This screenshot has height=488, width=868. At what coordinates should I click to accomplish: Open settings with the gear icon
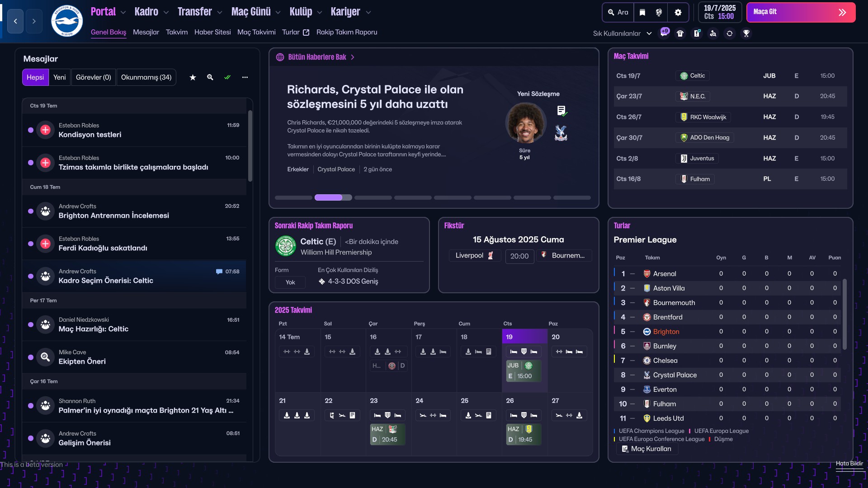click(x=678, y=12)
